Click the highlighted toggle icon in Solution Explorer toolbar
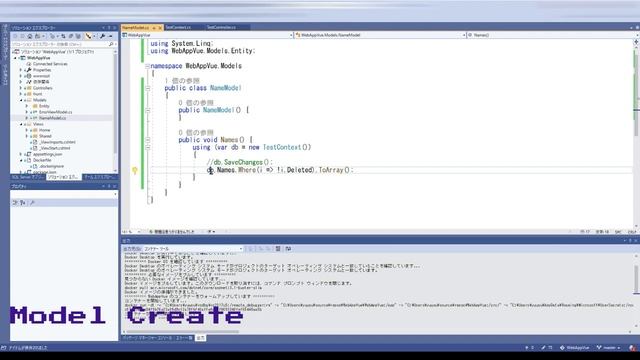 tap(88, 36)
